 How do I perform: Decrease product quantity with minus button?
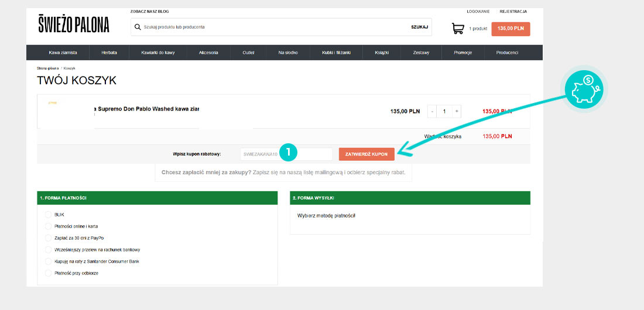click(x=432, y=111)
